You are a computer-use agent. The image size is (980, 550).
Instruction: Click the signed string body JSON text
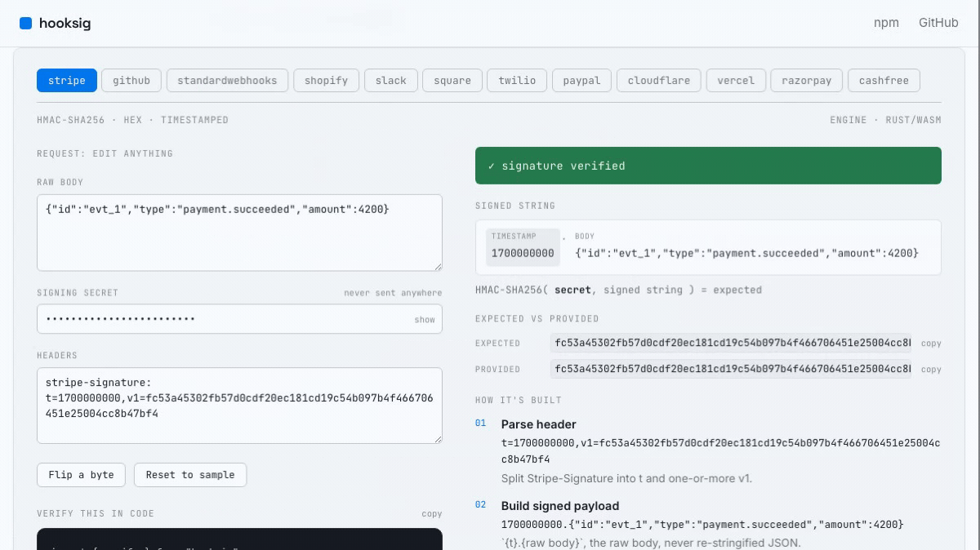pos(746,253)
